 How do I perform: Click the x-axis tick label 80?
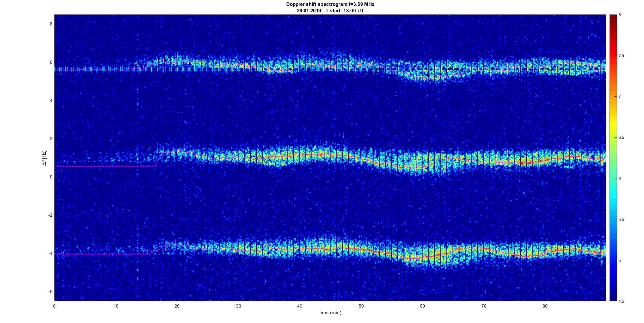pos(545,306)
